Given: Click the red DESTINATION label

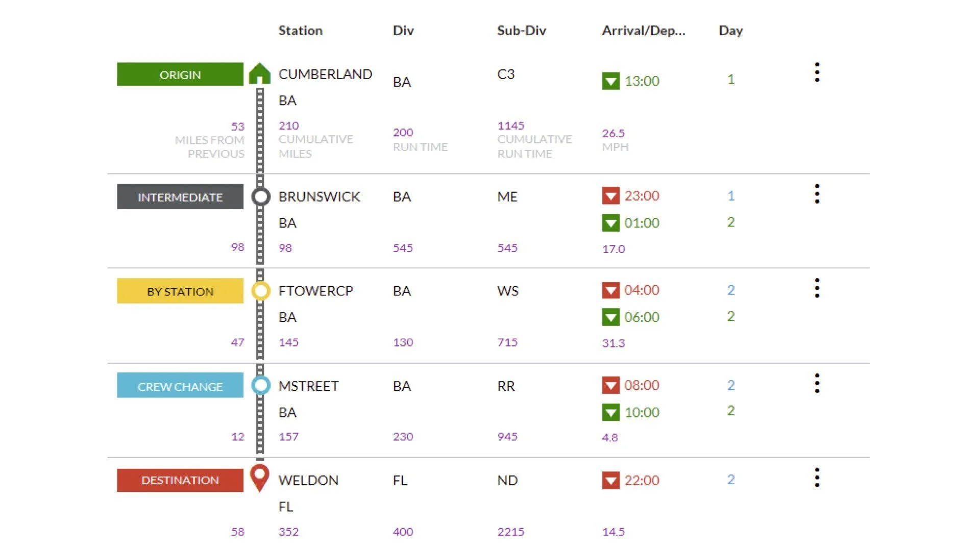Looking at the screenshot, I should pyautogui.click(x=180, y=480).
